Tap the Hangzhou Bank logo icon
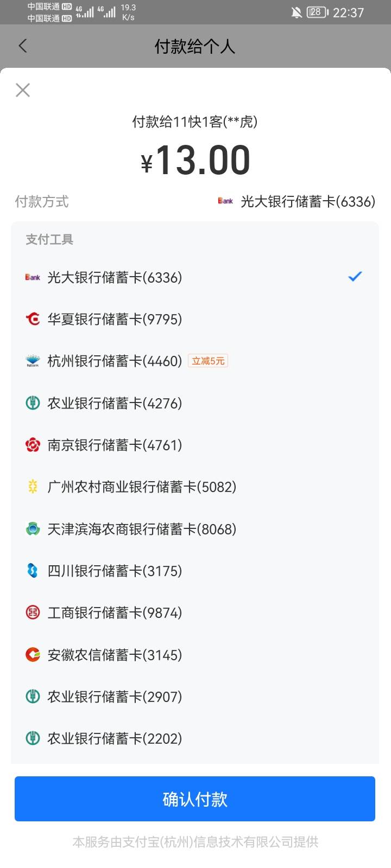The height and width of the screenshot is (868, 391). 33,361
